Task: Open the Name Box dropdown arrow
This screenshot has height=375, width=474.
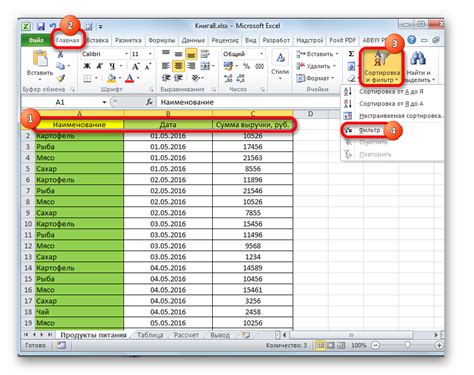Action: [104, 102]
